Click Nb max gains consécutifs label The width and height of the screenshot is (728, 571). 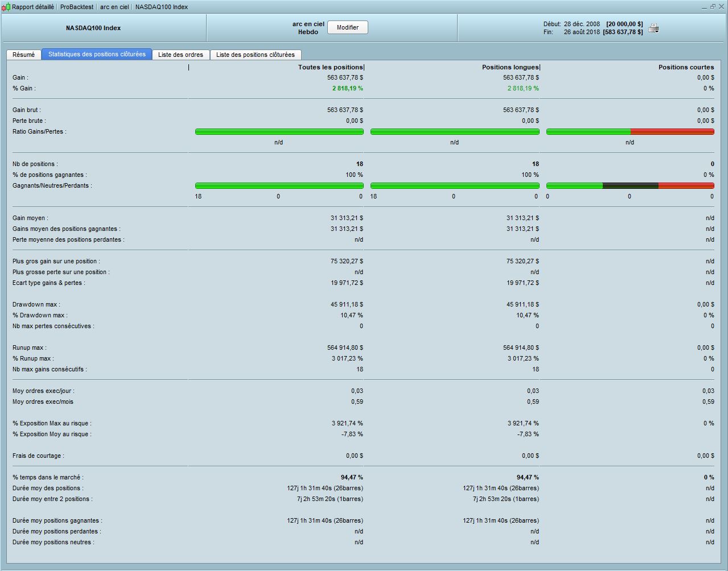pyautogui.click(x=50, y=369)
